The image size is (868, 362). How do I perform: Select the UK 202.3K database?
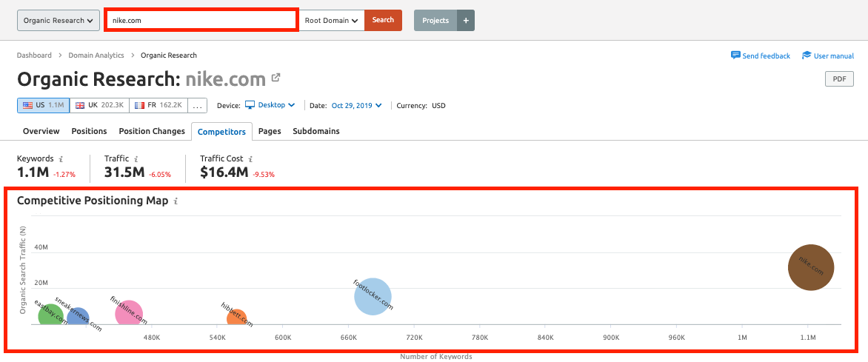click(x=100, y=105)
